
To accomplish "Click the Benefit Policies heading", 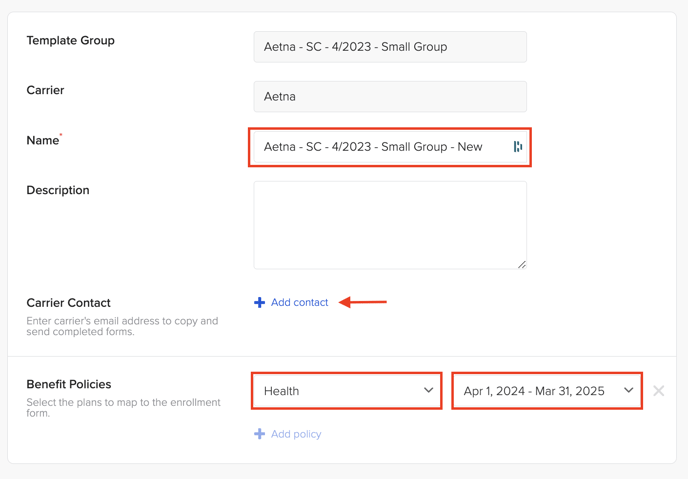I will tap(69, 384).
